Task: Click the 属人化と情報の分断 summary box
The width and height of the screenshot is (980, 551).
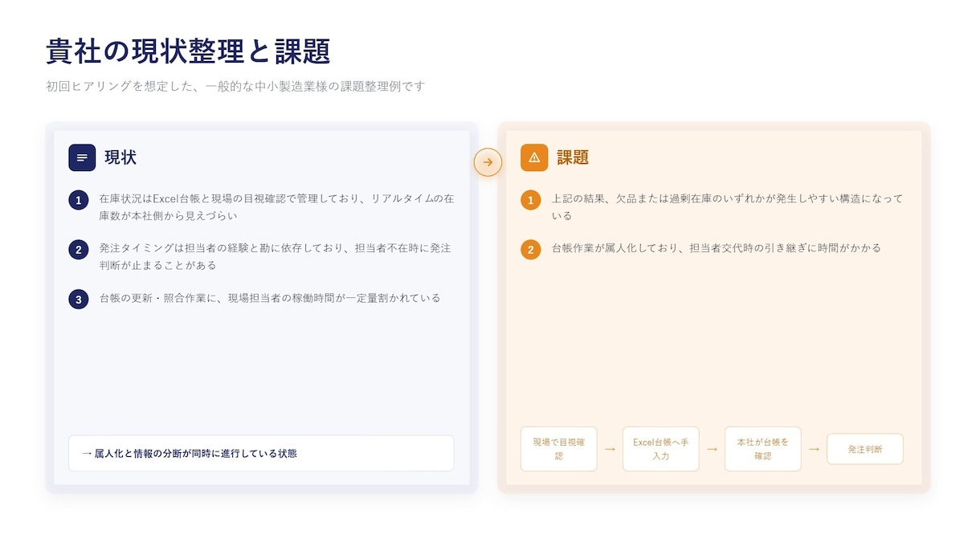Action: pos(261,453)
